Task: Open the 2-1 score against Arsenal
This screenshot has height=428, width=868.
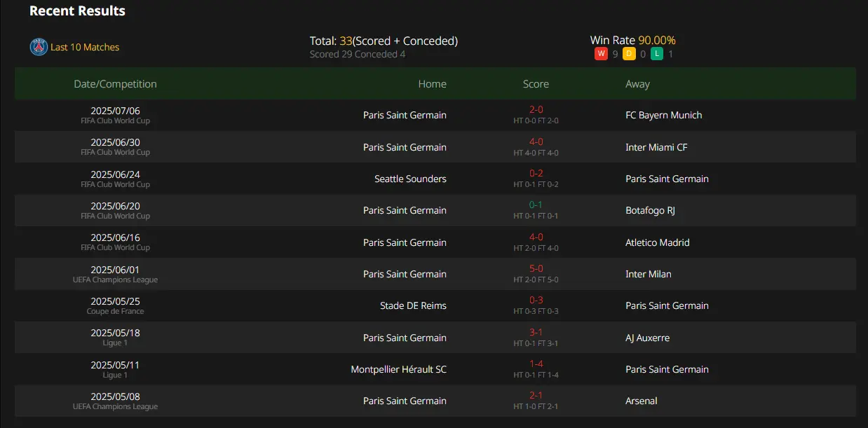Action: click(x=536, y=395)
